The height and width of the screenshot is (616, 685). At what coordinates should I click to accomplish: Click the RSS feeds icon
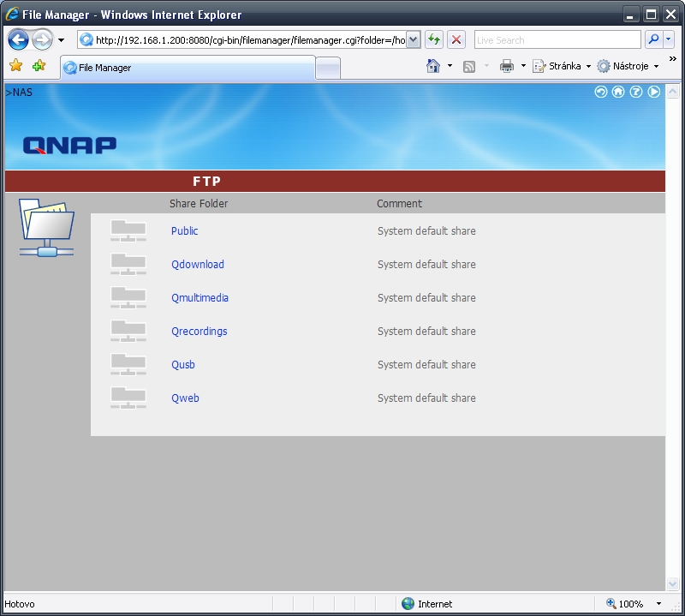pyautogui.click(x=468, y=67)
